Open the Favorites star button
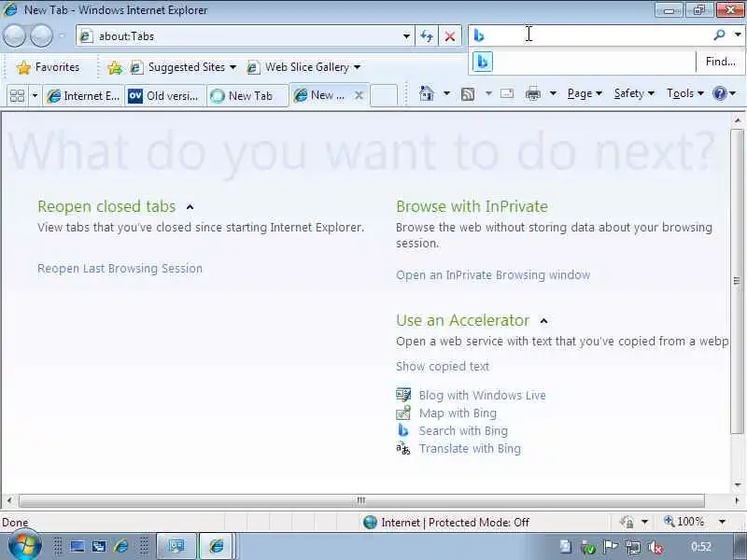 point(48,67)
